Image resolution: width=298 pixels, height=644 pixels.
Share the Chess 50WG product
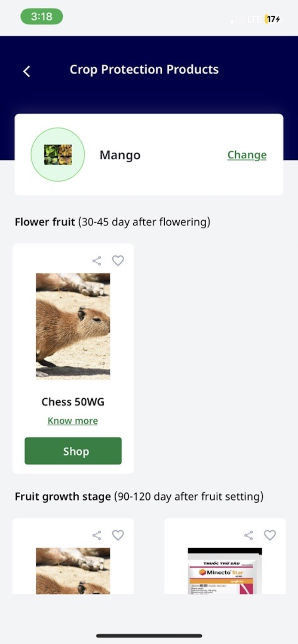pos(96,260)
